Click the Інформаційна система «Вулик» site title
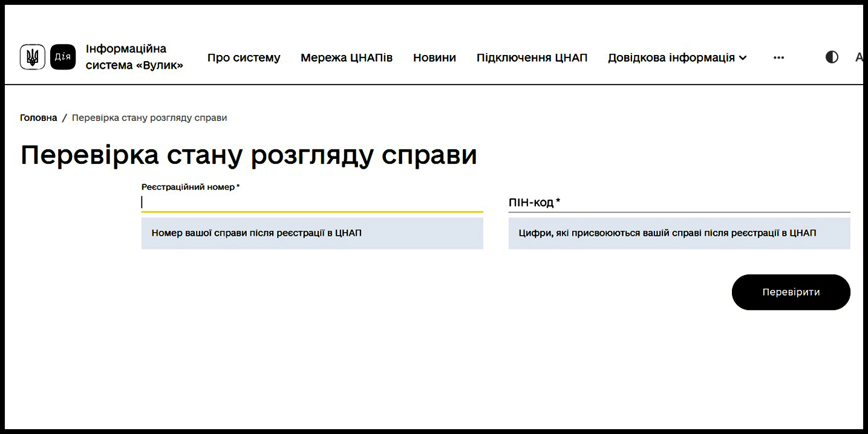Screen dimensions: 868x434 134,57
